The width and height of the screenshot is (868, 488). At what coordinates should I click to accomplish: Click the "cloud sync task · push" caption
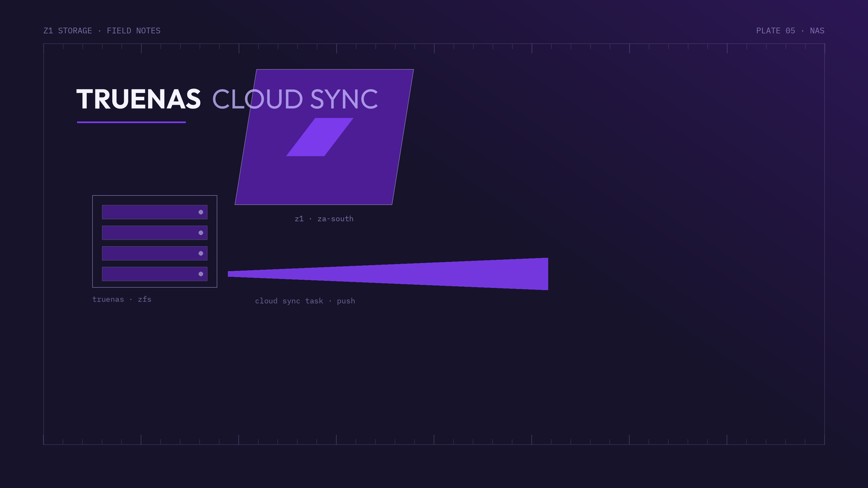[x=305, y=301]
